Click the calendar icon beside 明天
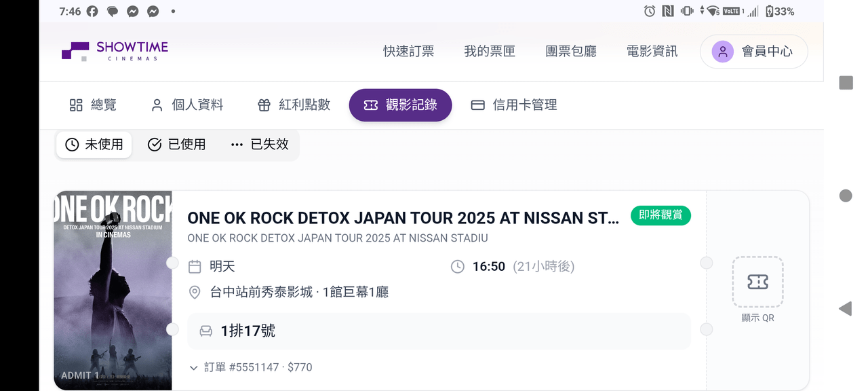Screen dimensions: 868x391 (195, 267)
